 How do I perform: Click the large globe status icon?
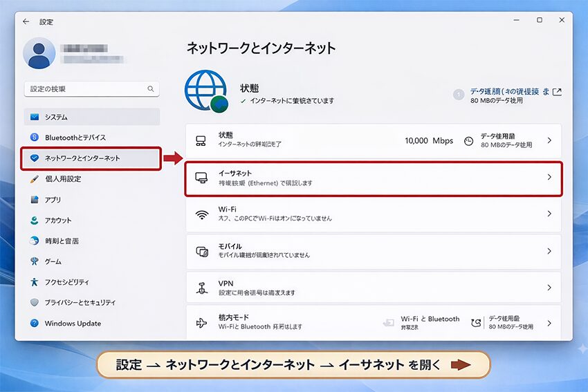(205, 92)
